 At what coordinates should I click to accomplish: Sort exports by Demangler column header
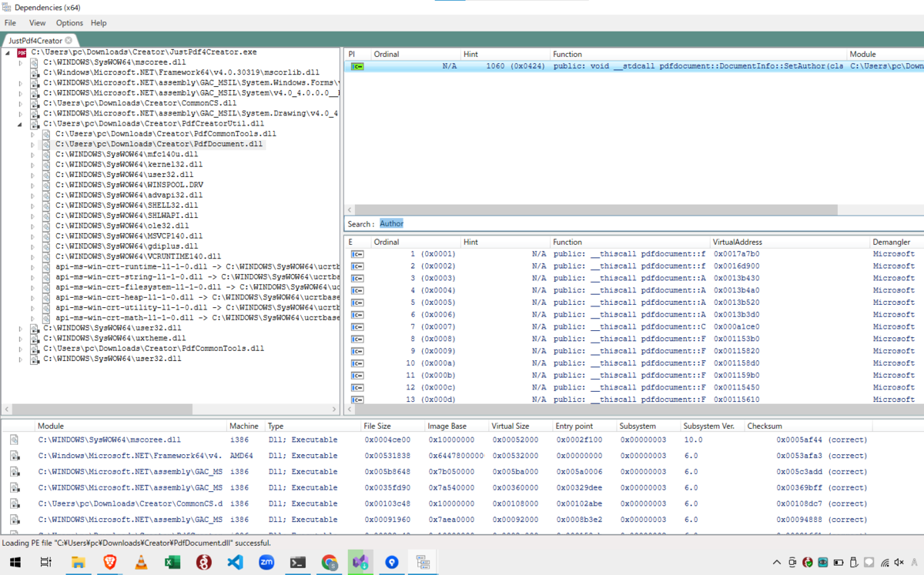click(x=896, y=242)
